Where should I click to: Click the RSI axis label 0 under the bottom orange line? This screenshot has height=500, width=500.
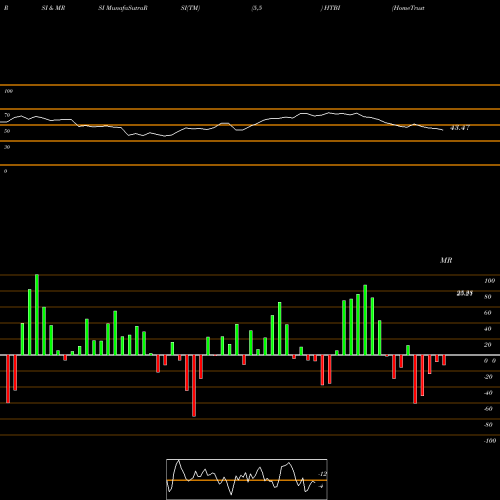(x=5, y=171)
